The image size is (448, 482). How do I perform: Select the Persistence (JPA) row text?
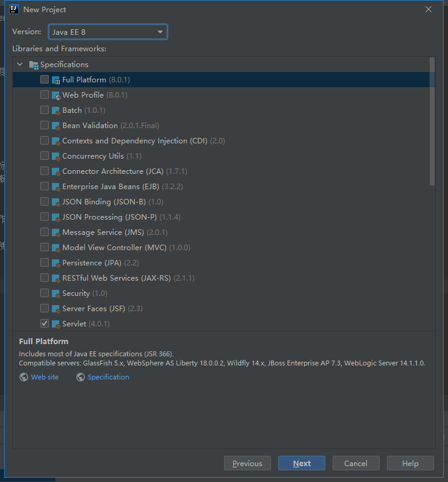pyautogui.click(x=101, y=263)
